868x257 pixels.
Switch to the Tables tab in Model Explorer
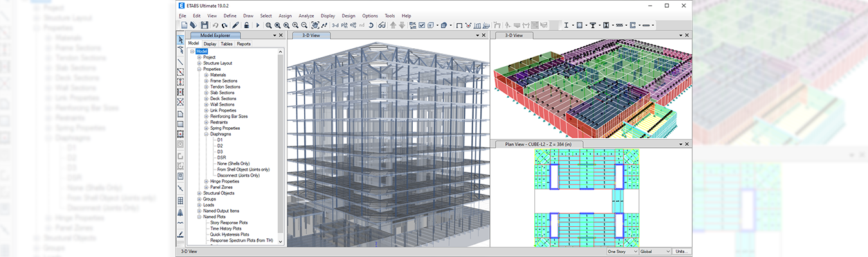[226, 44]
